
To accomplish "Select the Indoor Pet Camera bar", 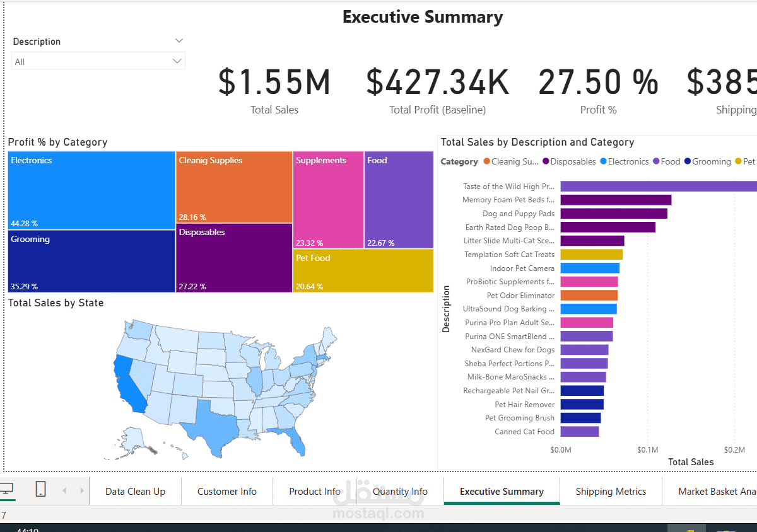I will coord(590,268).
